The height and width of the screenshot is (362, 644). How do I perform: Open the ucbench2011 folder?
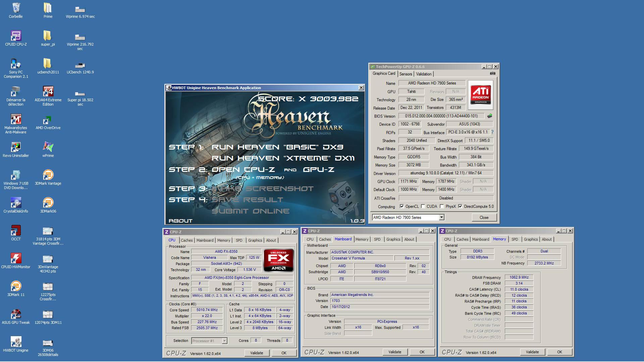(48, 66)
